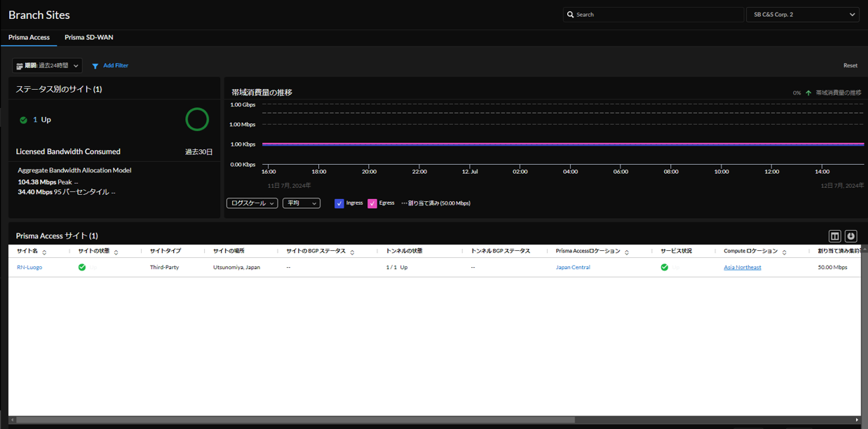The height and width of the screenshot is (429, 868).
Task: Open the ログスケール scale dropdown
Action: 252,203
